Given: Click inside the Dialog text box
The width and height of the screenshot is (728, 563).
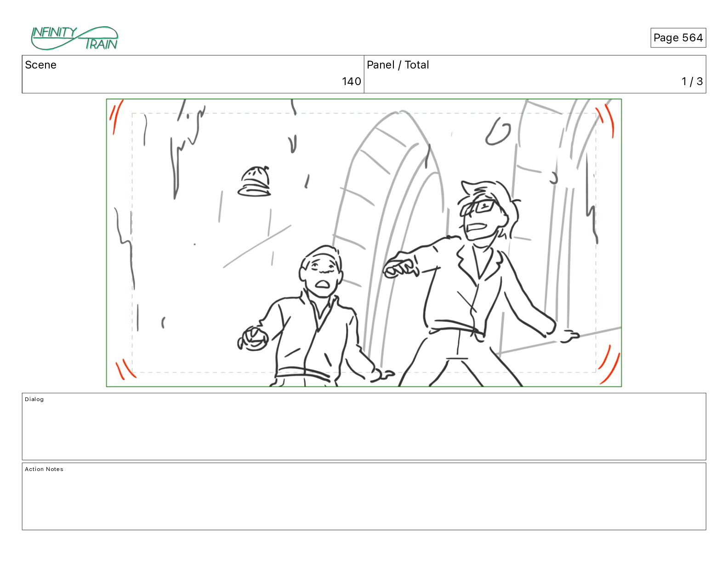Looking at the screenshot, I should click(x=364, y=426).
